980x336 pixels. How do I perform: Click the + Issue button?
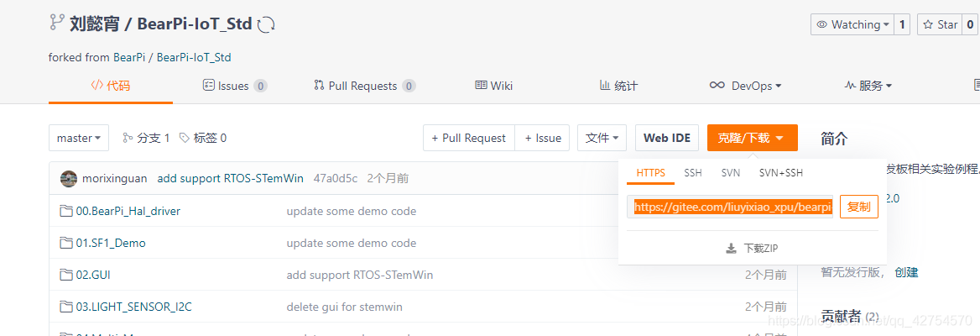pos(543,138)
